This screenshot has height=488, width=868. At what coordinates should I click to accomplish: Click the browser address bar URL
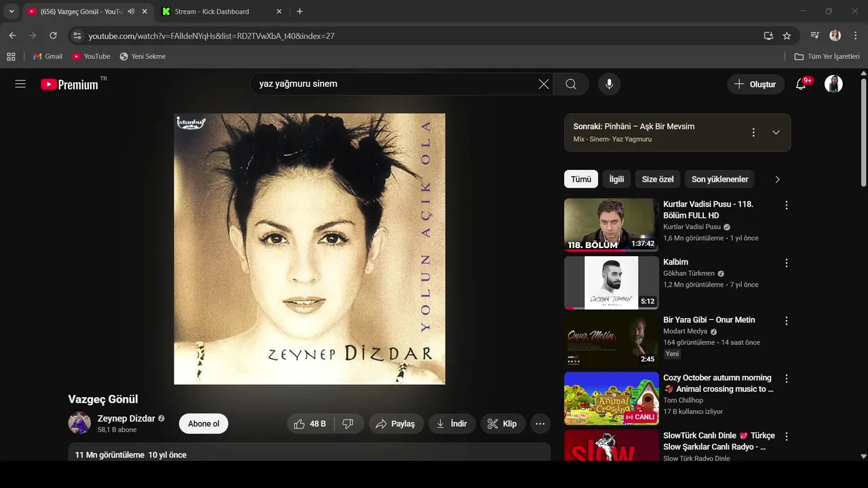[x=212, y=35]
